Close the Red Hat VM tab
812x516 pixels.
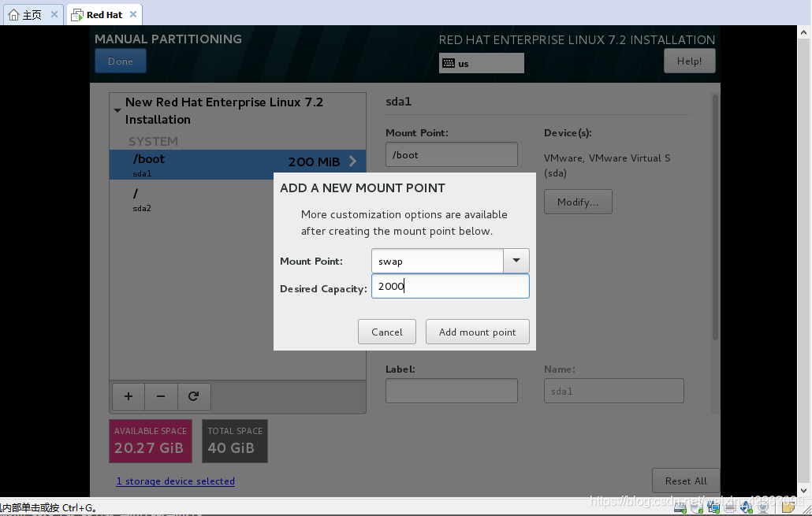(x=133, y=14)
